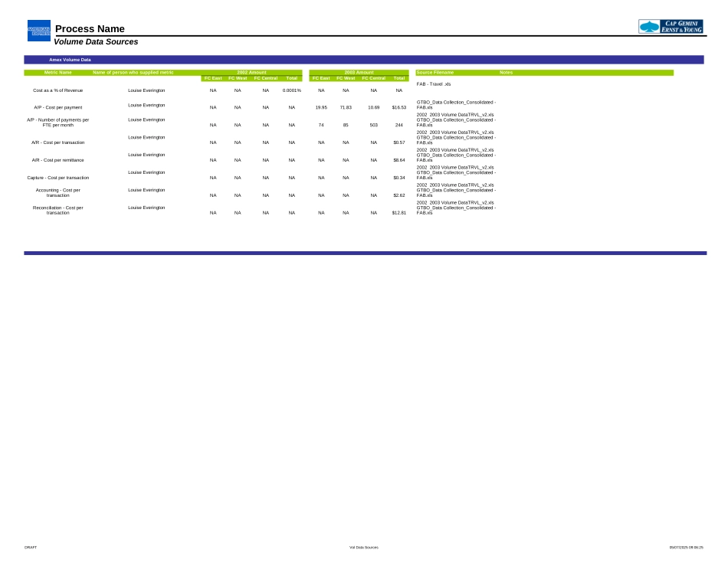Click the '2002 Amount' group header
Screen dimensions: 728x563
coord(251,73)
